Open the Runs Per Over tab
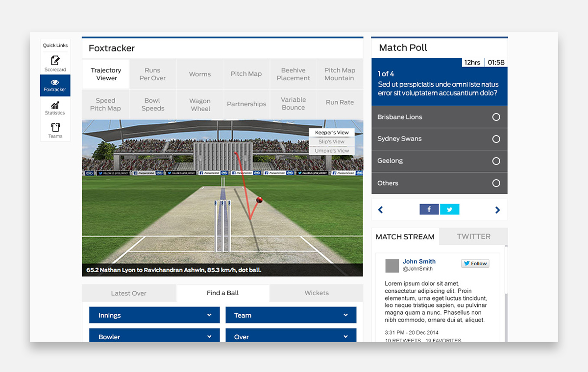Viewport: 588px width, 372px height. pos(152,74)
